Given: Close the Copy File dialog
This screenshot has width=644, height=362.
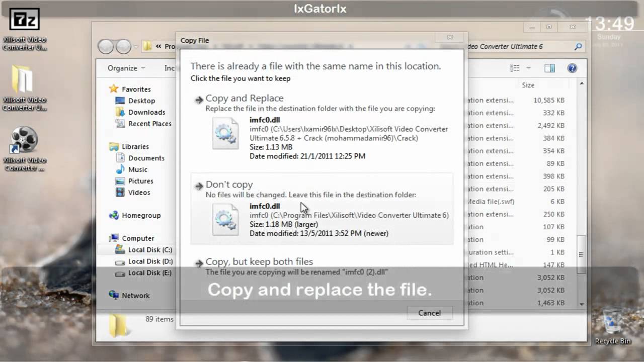Looking at the screenshot, I should click(450, 37).
